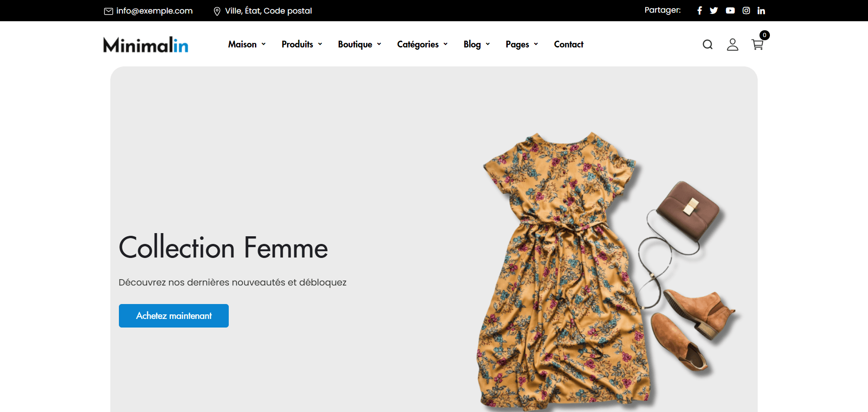Click the search magnifier icon

708,44
